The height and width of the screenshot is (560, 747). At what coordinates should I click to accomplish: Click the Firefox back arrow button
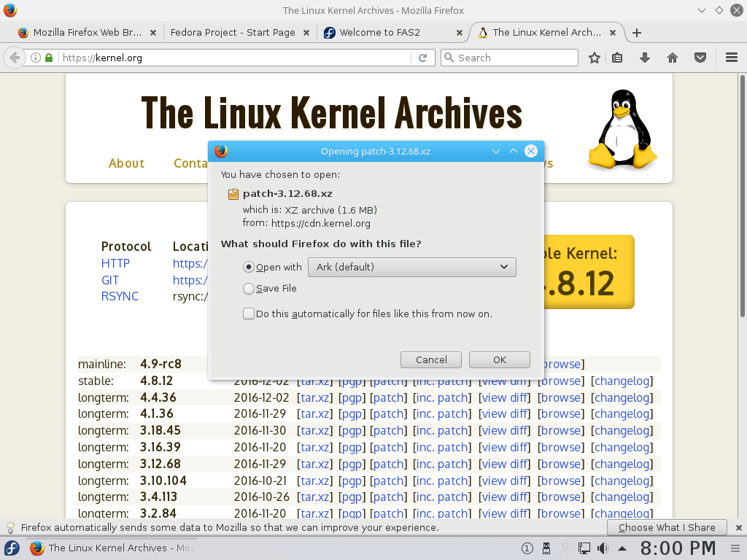point(15,58)
